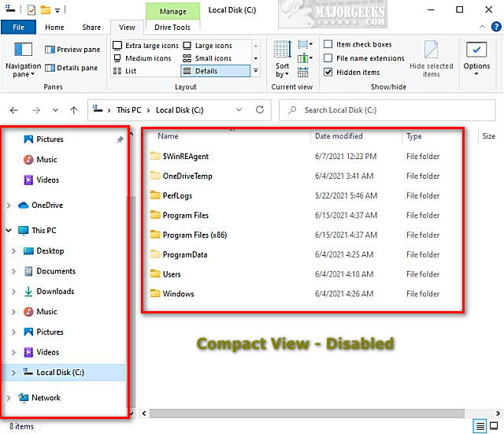Open the recent locations dropdown

(55, 110)
